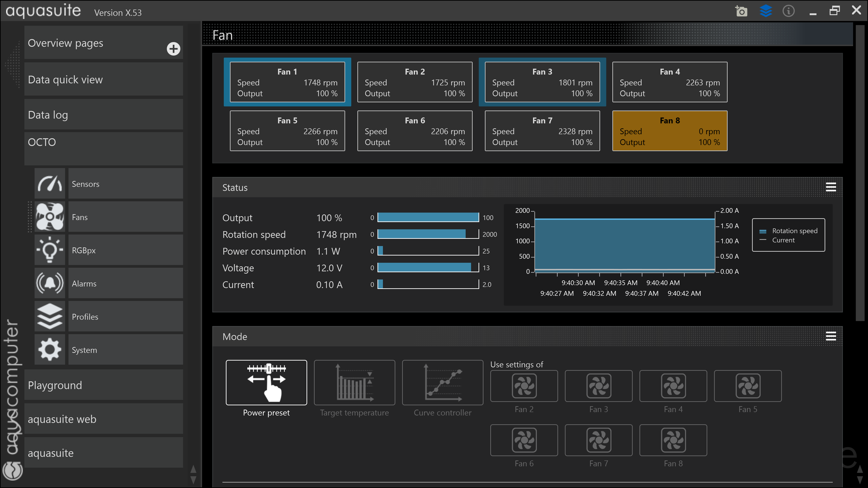
Task: Select the highlighted Fan 8 tile
Action: pyautogui.click(x=670, y=131)
